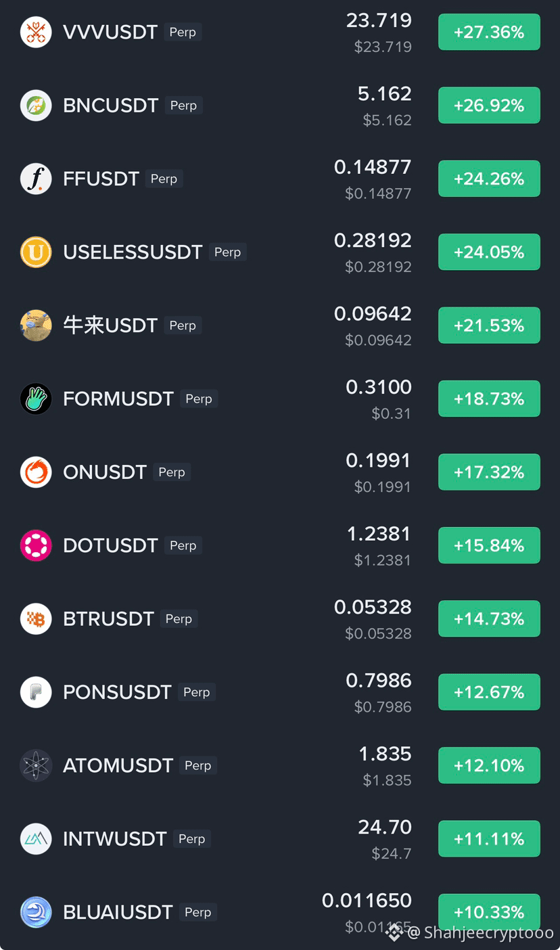Select the BTRUSDT orange coin icon
Viewport: 560px width, 950px height.
tap(36, 618)
